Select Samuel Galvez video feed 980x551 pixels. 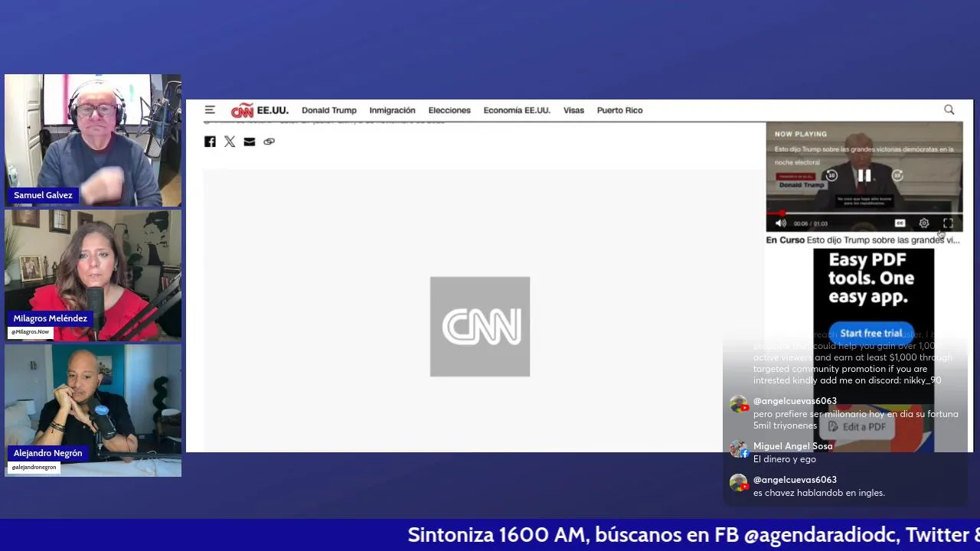click(x=93, y=140)
